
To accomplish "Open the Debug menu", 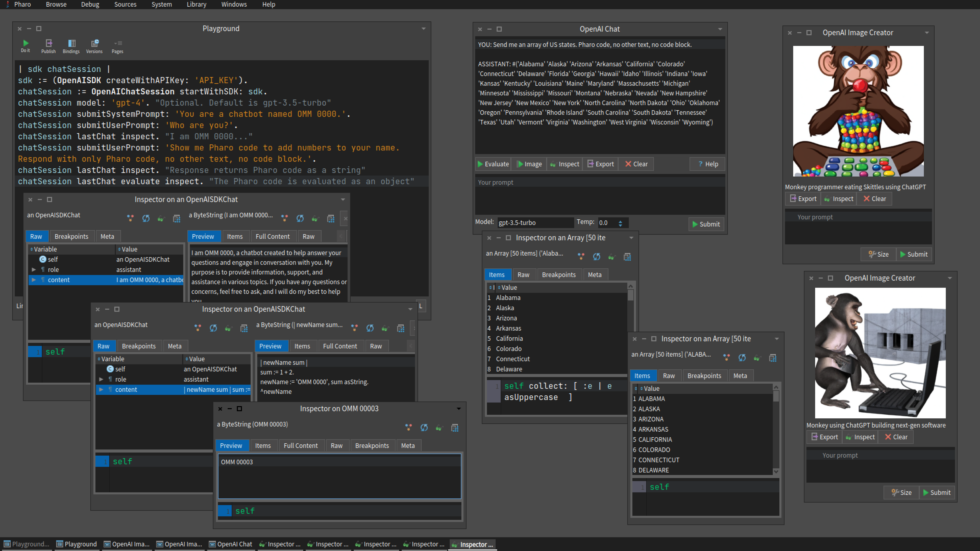I will pos(90,5).
